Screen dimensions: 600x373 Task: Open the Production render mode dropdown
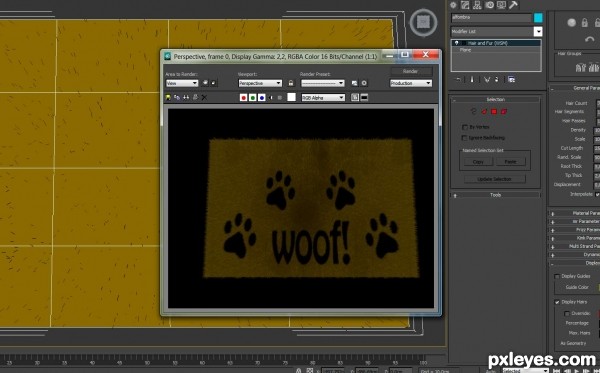[411, 83]
